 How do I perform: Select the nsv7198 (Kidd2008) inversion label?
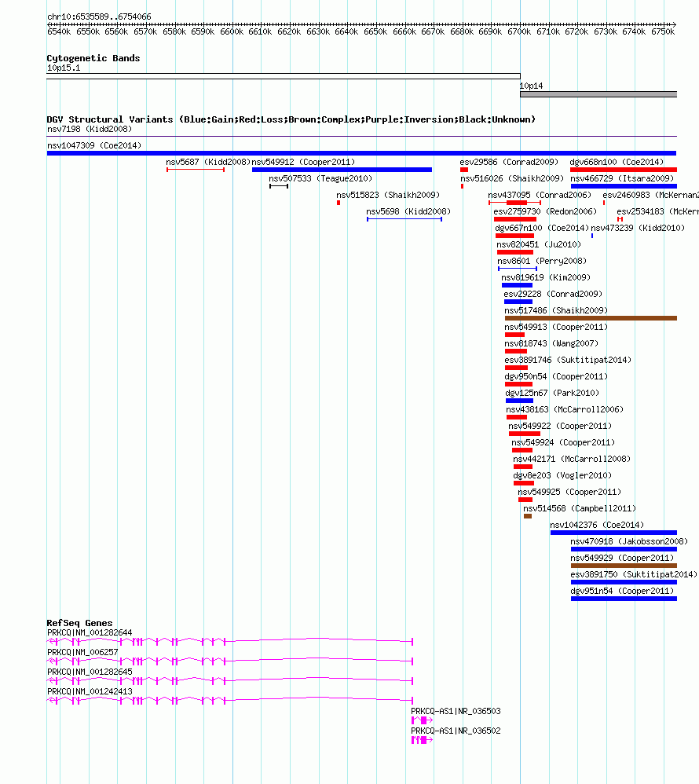(90, 129)
